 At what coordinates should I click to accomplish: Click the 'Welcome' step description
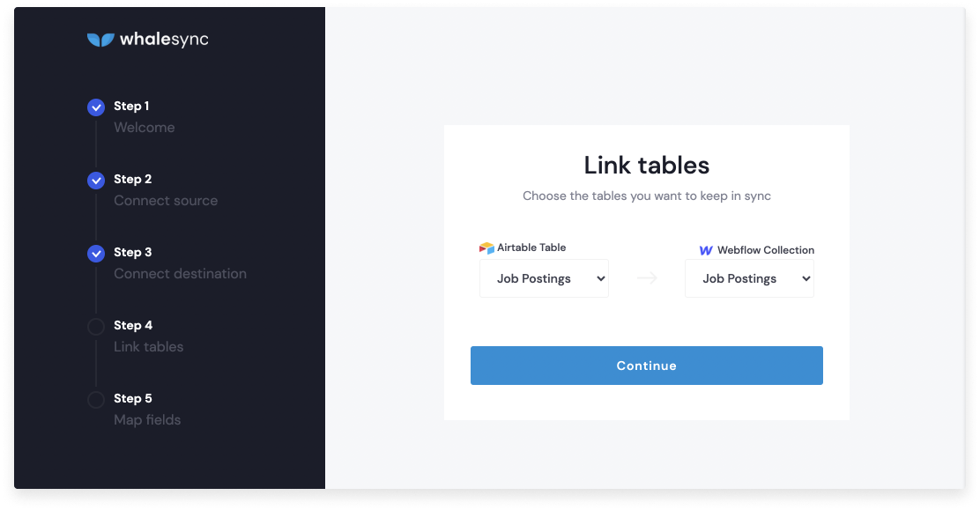coord(145,128)
